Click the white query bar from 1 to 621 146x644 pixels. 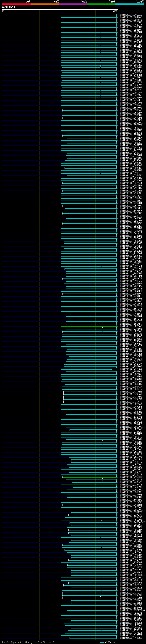click(x=60, y=10)
